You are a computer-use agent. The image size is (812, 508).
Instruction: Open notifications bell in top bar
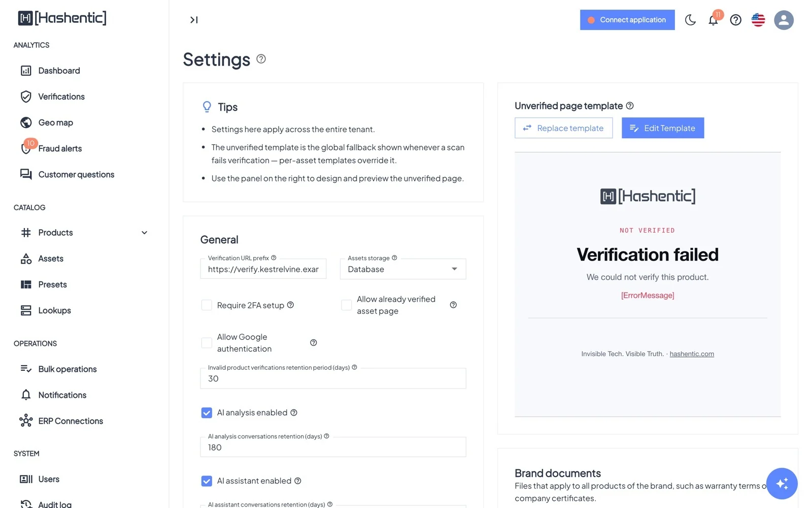(x=713, y=20)
